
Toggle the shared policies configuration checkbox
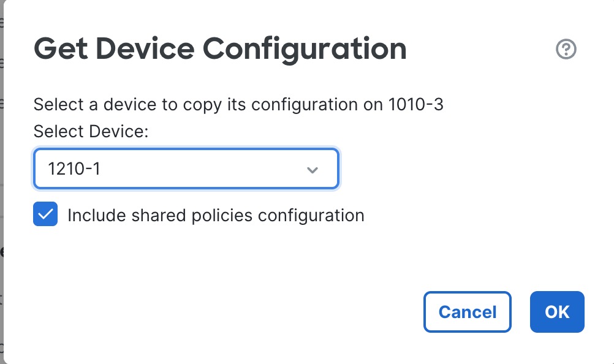click(45, 214)
